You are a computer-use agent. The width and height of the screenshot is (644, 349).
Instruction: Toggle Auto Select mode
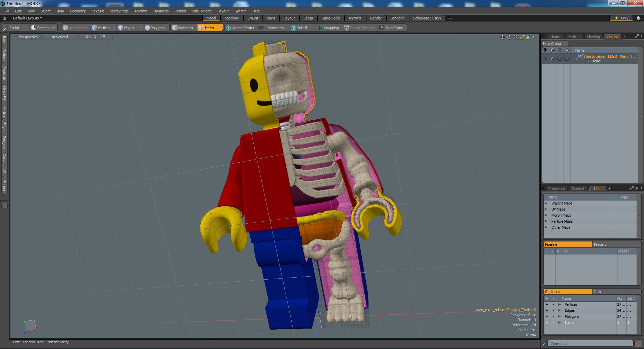coord(75,28)
